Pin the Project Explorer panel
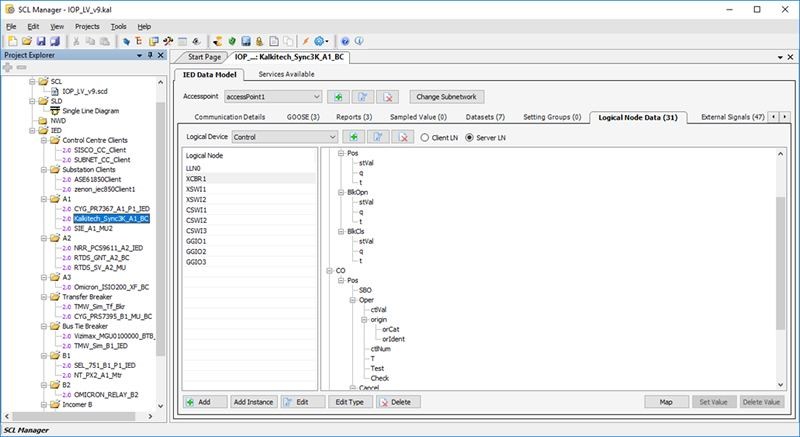Viewport: 800px width, 437px height. coord(150,56)
